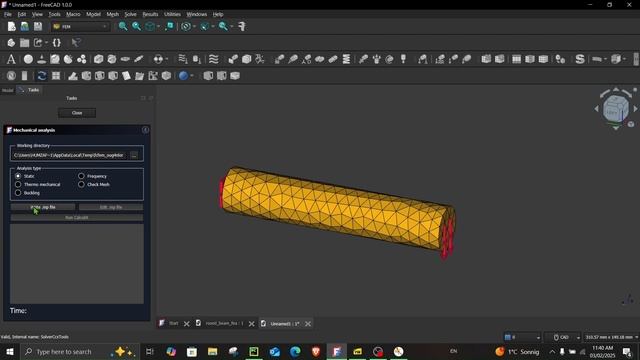Image resolution: width=640 pixels, height=360 pixels.
Task: Click the Analysis container 'A' icon
Action: [11, 60]
